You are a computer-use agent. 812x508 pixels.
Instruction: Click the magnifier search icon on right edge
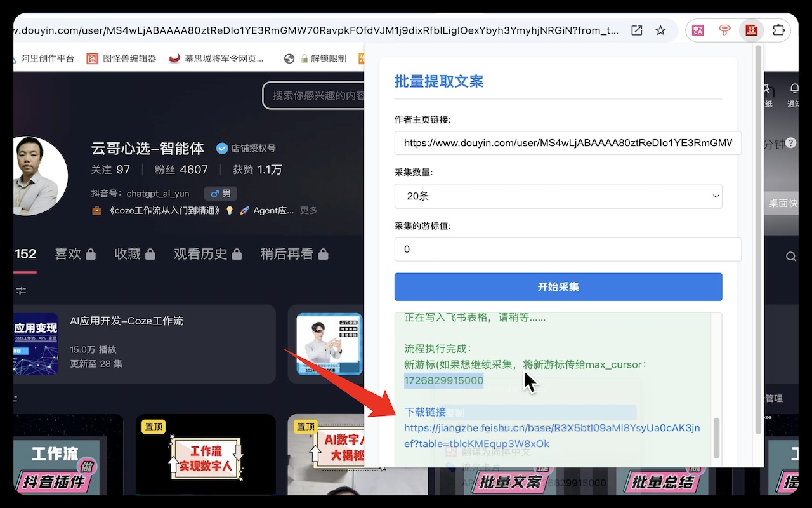[x=790, y=256]
